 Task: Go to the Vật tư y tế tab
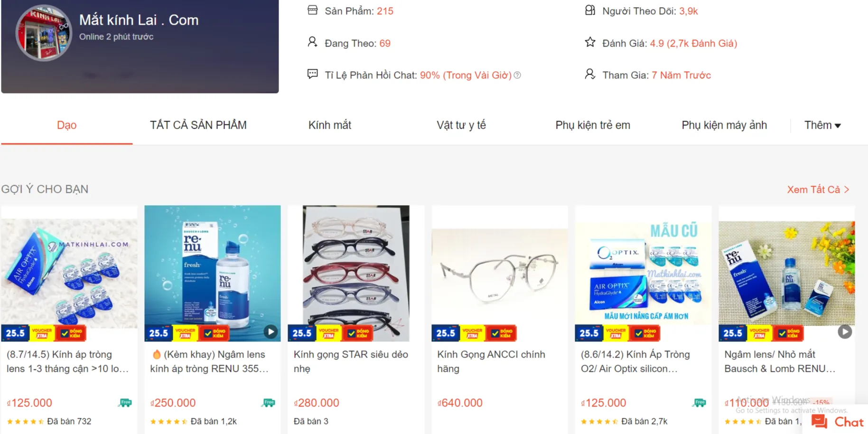point(461,125)
